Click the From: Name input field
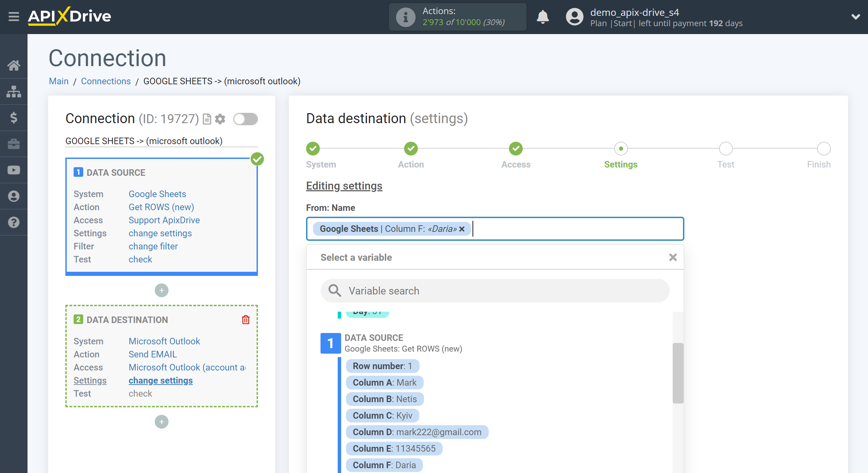 (x=495, y=229)
